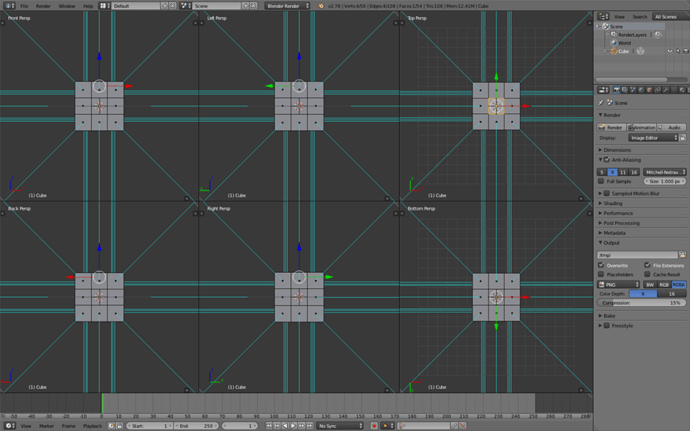Click the output path /tmp/ field
This screenshot has height=431, width=690.
pyautogui.click(x=634, y=255)
